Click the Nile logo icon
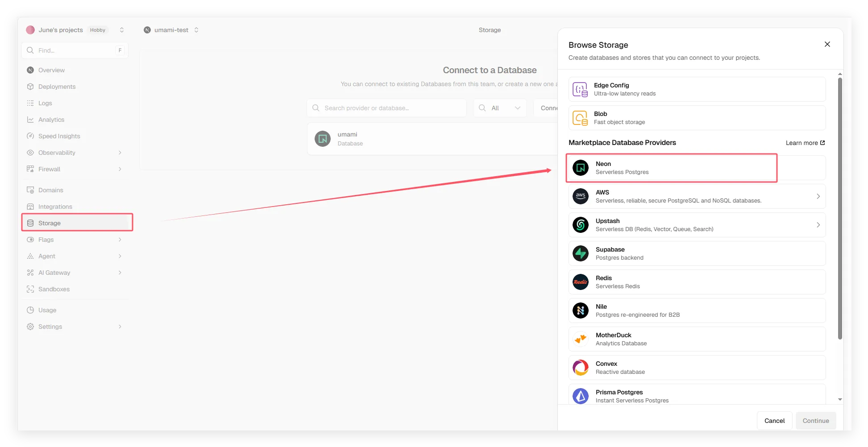868x447 pixels. point(581,310)
